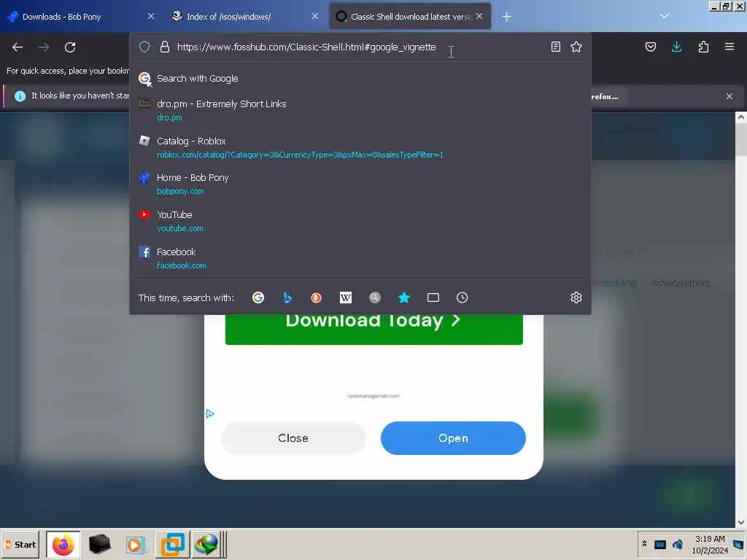Click the AdChoices icon on ad
The height and width of the screenshot is (560, 747).
pyautogui.click(x=210, y=414)
